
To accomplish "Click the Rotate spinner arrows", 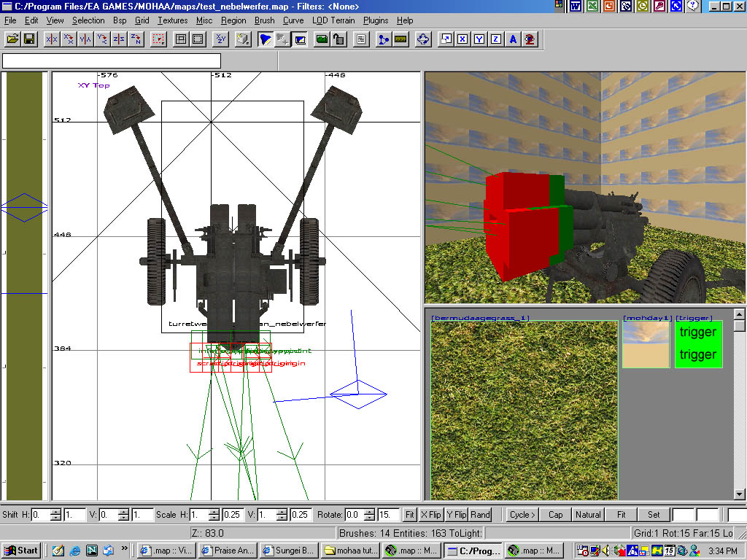I will 370,514.
